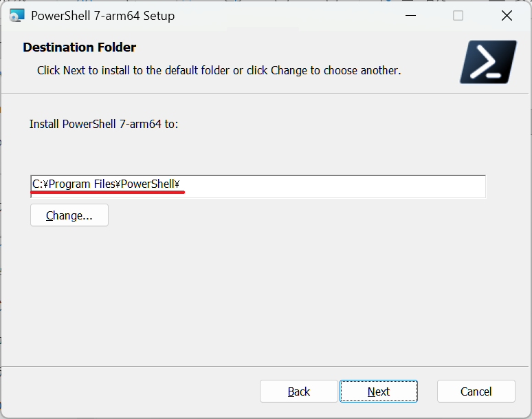Focus the destination folder path field
The image size is (532, 419).
(258, 186)
